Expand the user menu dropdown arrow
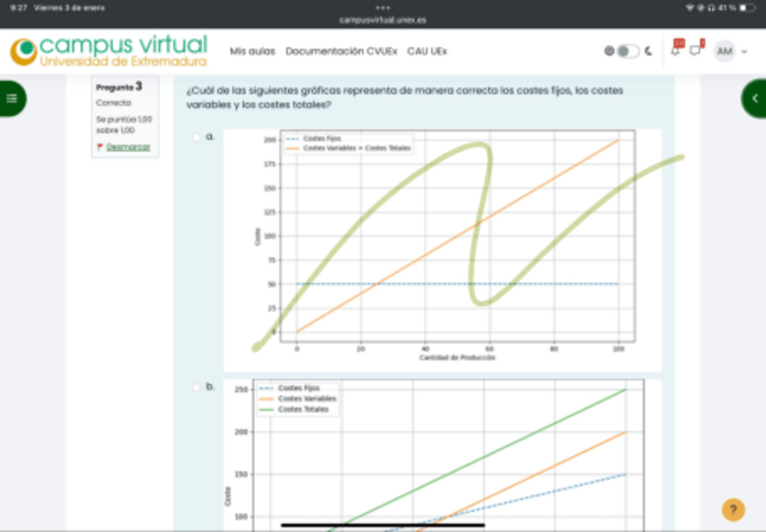This screenshot has width=766, height=532. point(744,51)
